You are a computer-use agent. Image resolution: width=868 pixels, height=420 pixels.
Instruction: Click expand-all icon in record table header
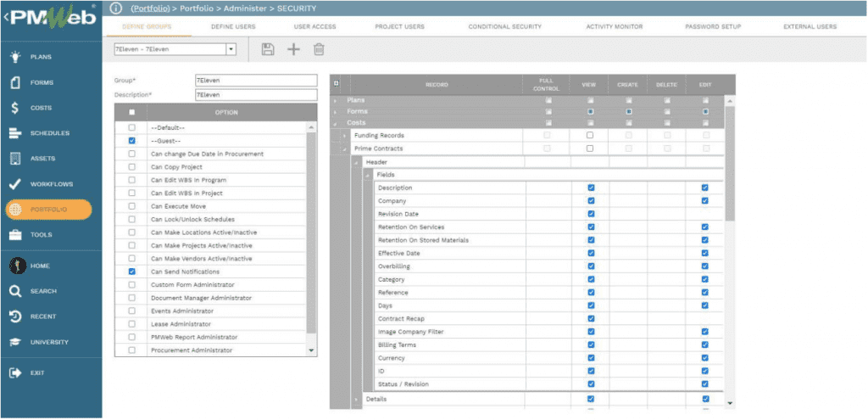pos(336,84)
